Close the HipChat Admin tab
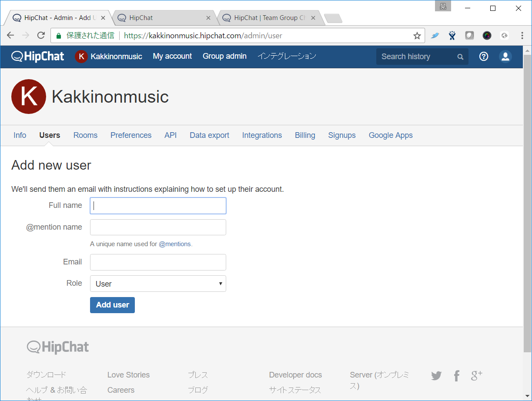Screen dimensions: 532x401 coord(103,18)
